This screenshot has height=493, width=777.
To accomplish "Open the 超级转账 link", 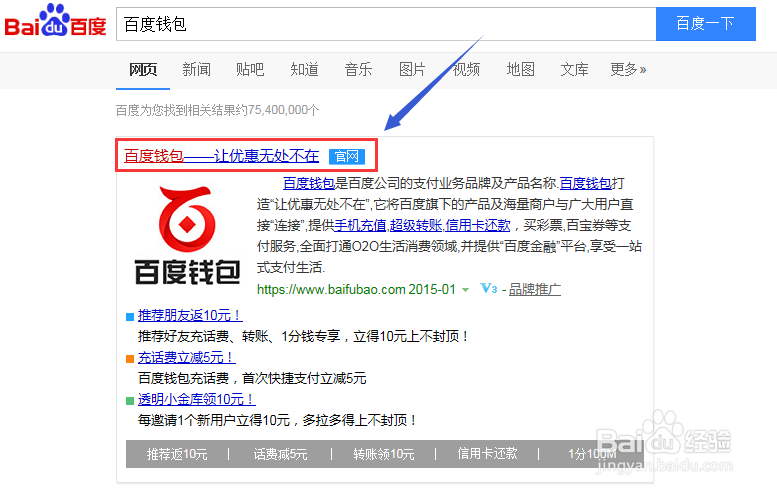I will [x=416, y=225].
